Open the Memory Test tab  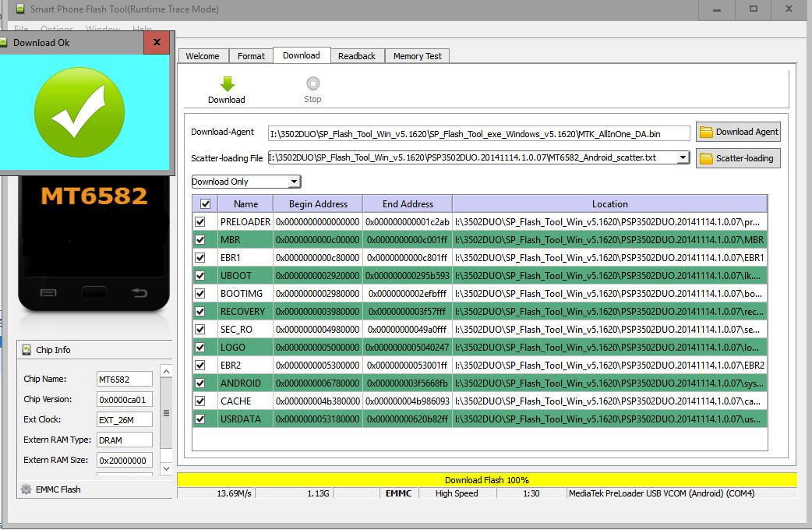click(x=417, y=56)
